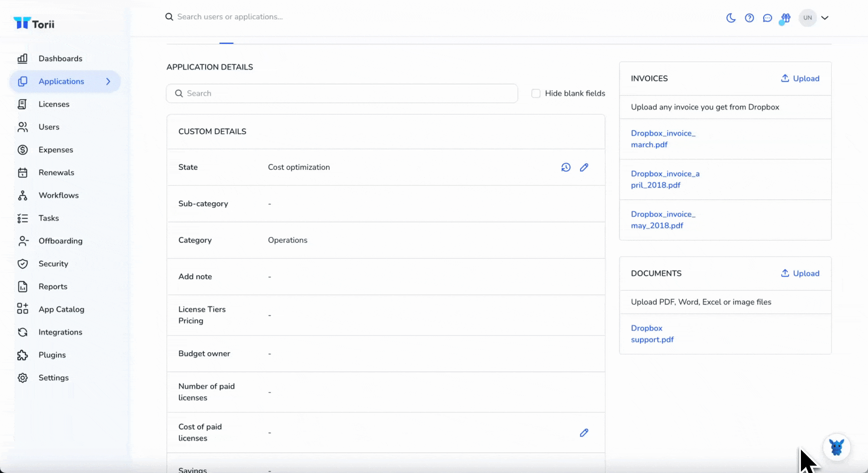868x473 pixels.
Task: Open the blue assistant mascot icon
Action: (x=836, y=448)
